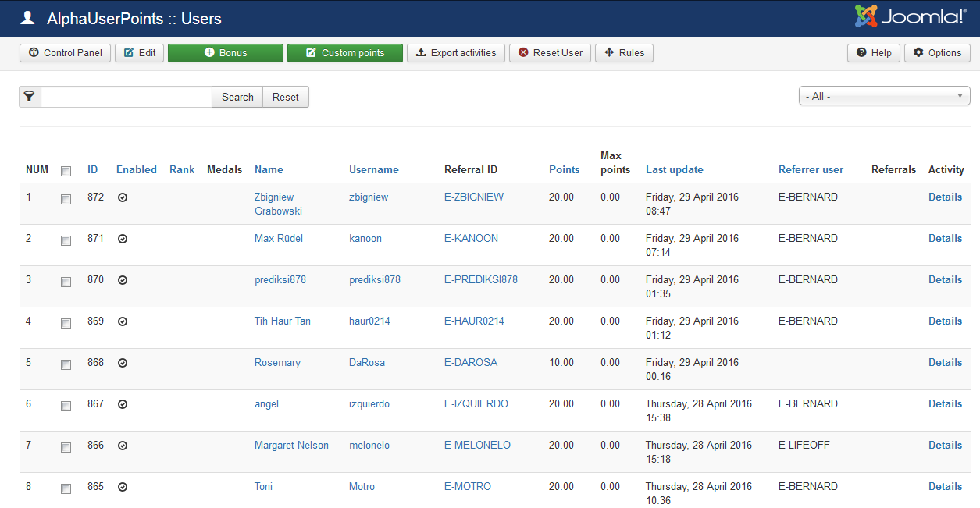980x508 pixels.
Task: Click Export activities button
Action: pos(456,53)
